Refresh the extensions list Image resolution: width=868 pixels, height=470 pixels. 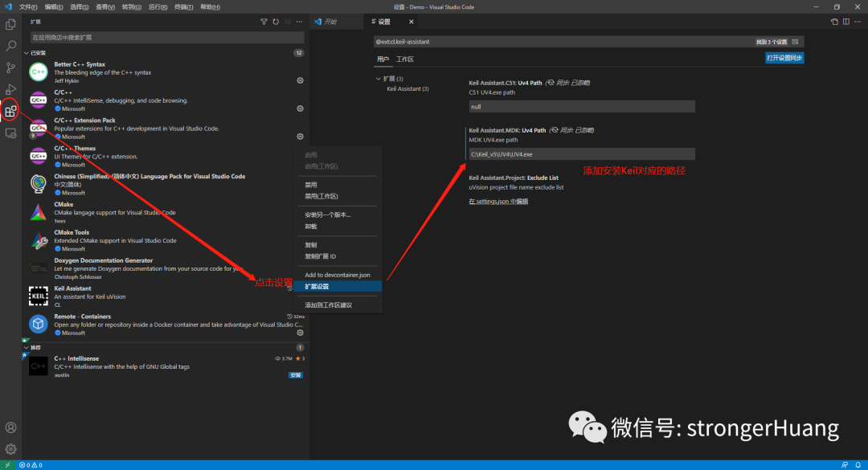coord(276,22)
